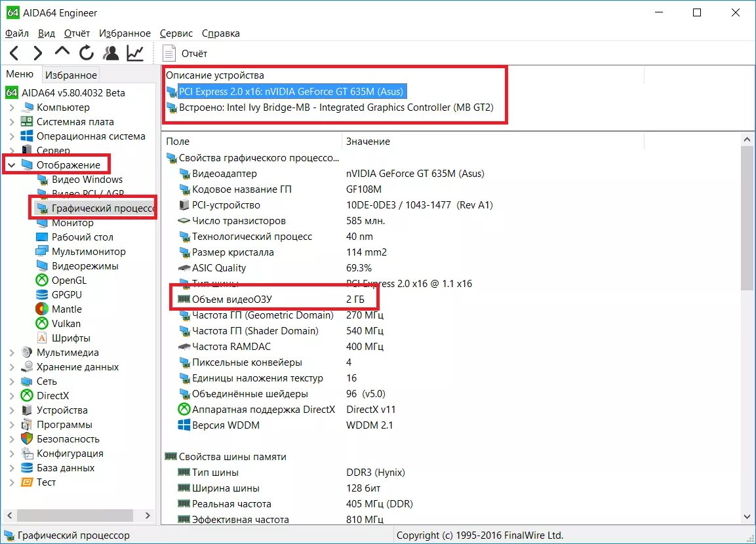Open the Отчёт menu in menu bar
Screen dimensions: 756x544
(77, 33)
